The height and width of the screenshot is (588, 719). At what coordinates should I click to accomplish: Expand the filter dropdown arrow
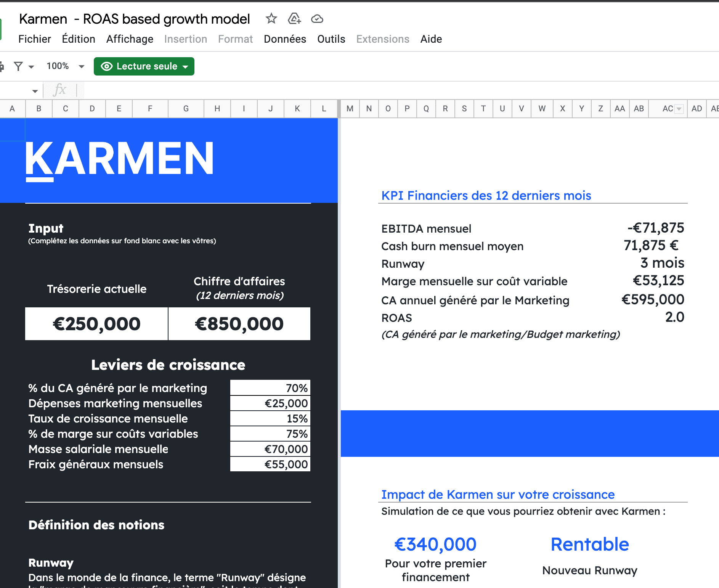pos(31,67)
